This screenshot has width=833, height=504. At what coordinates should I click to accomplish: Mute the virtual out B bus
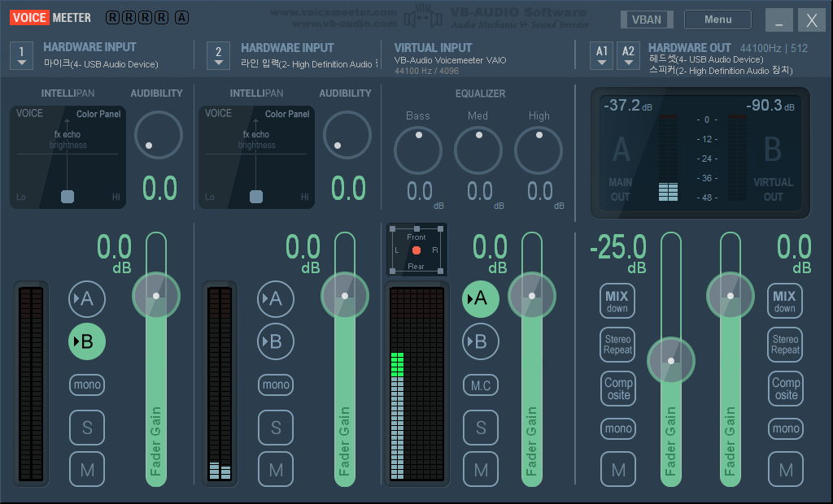(x=785, y=470)
